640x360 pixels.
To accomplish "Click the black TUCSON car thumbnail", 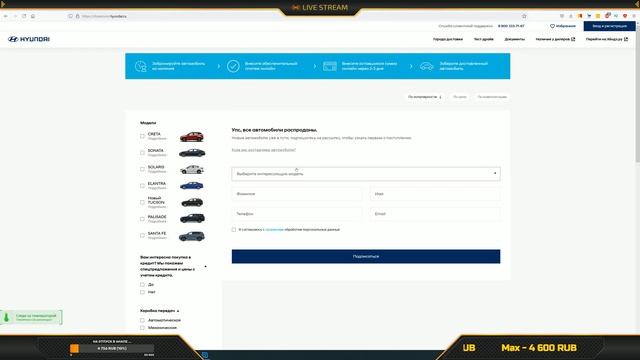I will click(192, 202).
